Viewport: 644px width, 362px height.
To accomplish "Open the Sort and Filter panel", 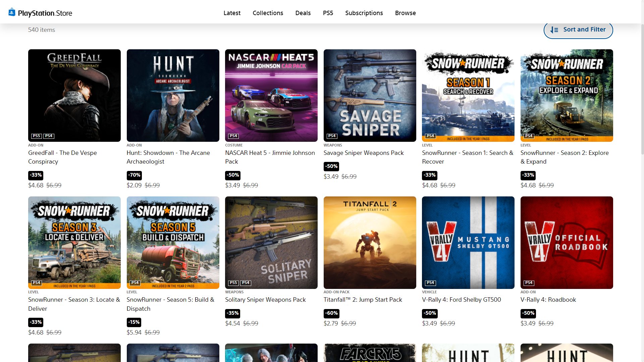I will [x=578, y=29].
